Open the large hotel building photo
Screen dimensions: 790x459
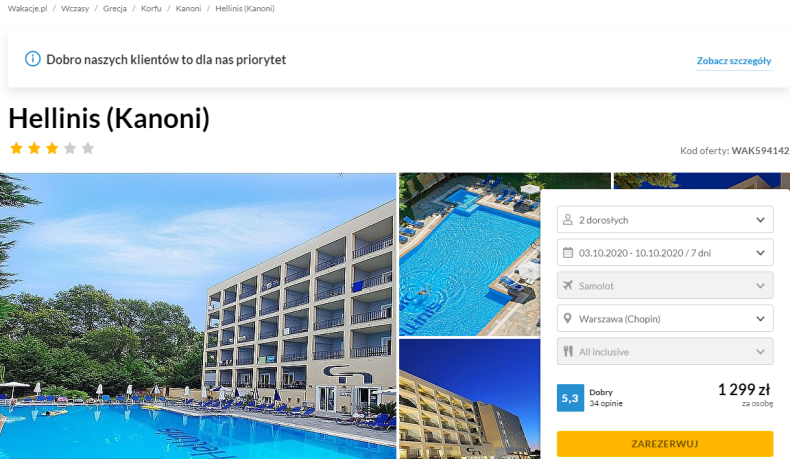coord(198,316)
